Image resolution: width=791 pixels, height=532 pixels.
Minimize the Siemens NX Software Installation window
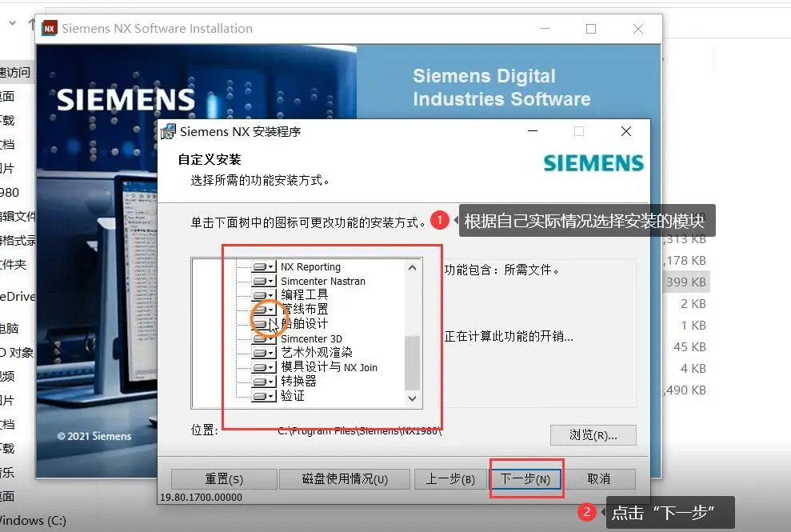tap(545, 29)
